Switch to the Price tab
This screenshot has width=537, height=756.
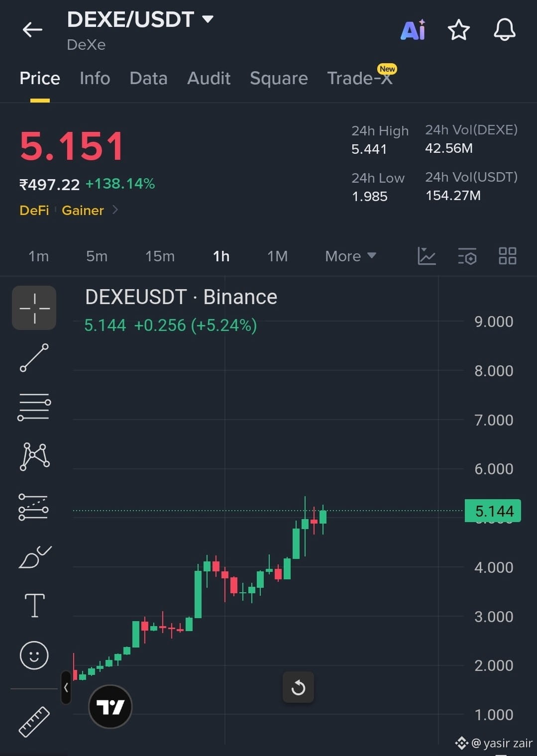point(40,78)
